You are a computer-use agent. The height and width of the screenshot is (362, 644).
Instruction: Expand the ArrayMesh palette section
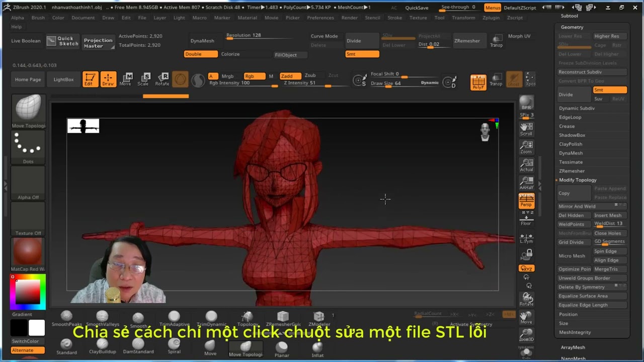573,347
